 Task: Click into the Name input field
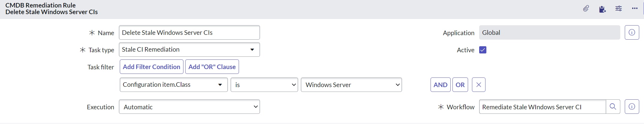point(189,32)
